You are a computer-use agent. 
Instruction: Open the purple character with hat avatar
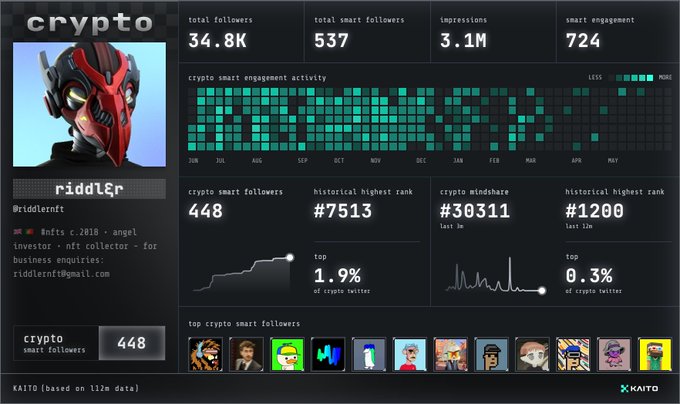[614, 355]
